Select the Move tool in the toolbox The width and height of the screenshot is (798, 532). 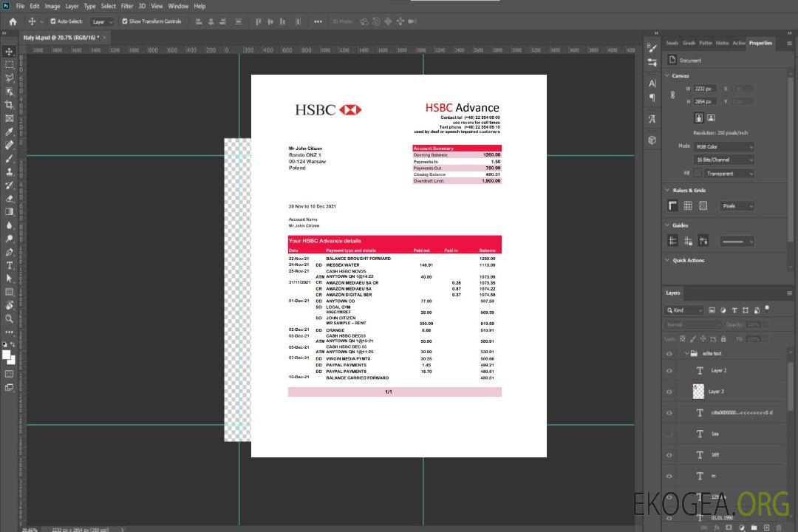click(x=9, y=52)
